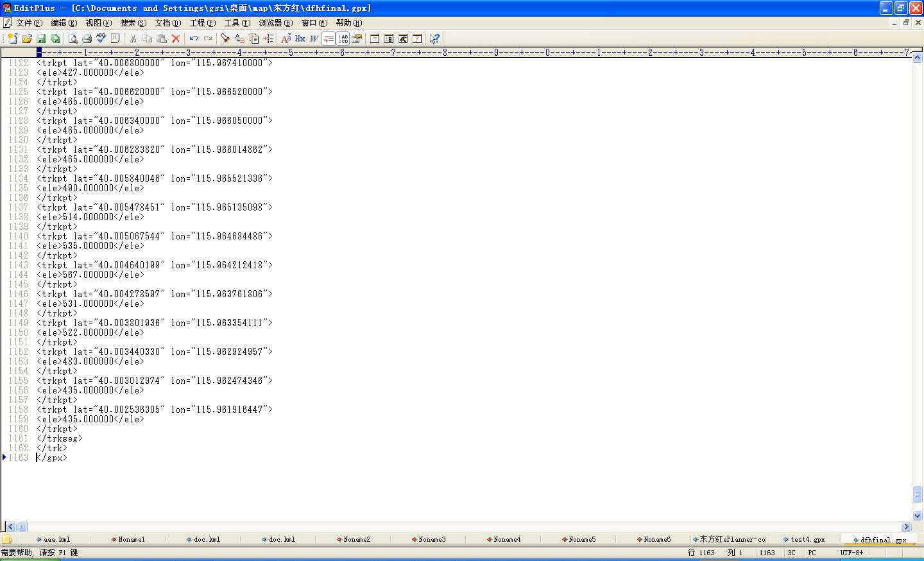Toggle the Hex viewer (Hx) button
The height and width of the screenshot is (561, 924).
click(x=300, y=39)
